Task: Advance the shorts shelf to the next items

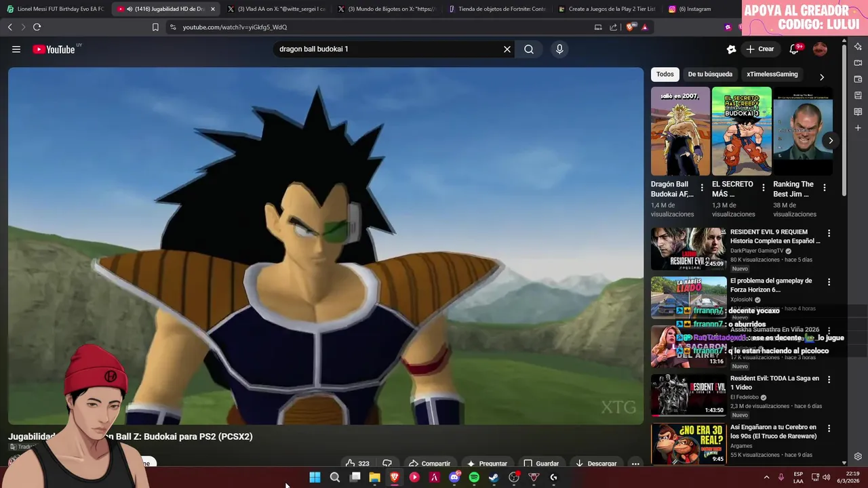Action: 830,140
